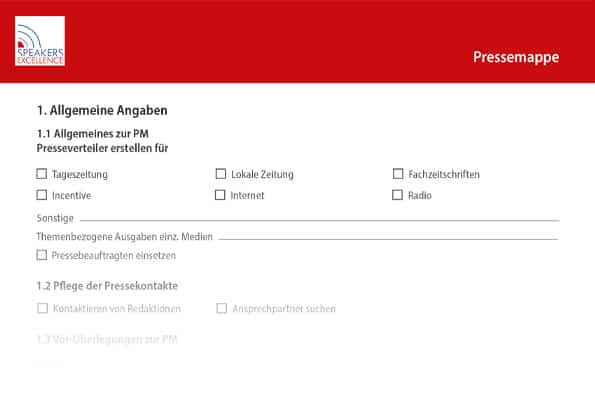This screenshot has width=595, height=397.
Task: Focus the Themenbezogene Ausgaben input line
Action: pos(389,237)
